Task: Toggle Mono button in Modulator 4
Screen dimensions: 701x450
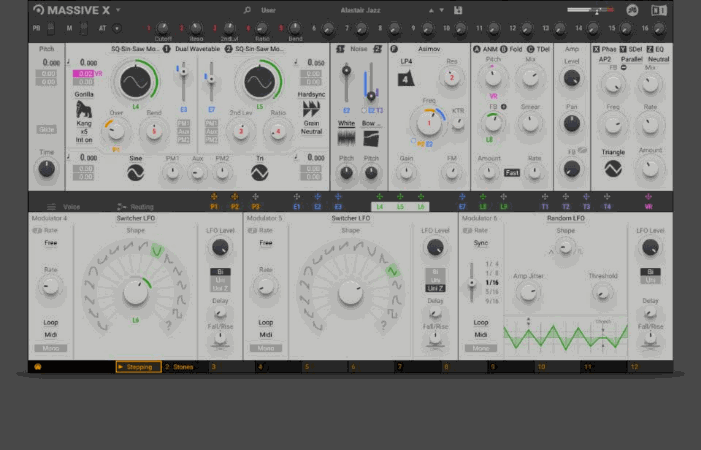Action: [x=50, y=348]
